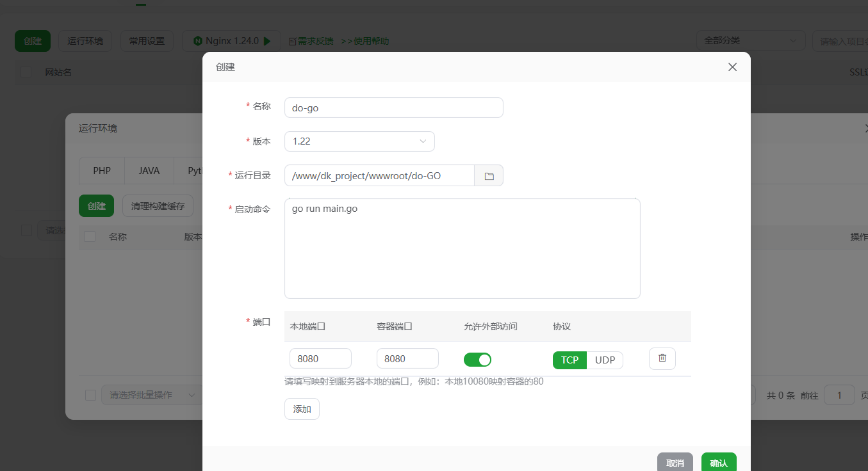The width and height of the screenshot is (868, 471).
Task: Click the 名称 input containing do-go
Action: (393, 108)
